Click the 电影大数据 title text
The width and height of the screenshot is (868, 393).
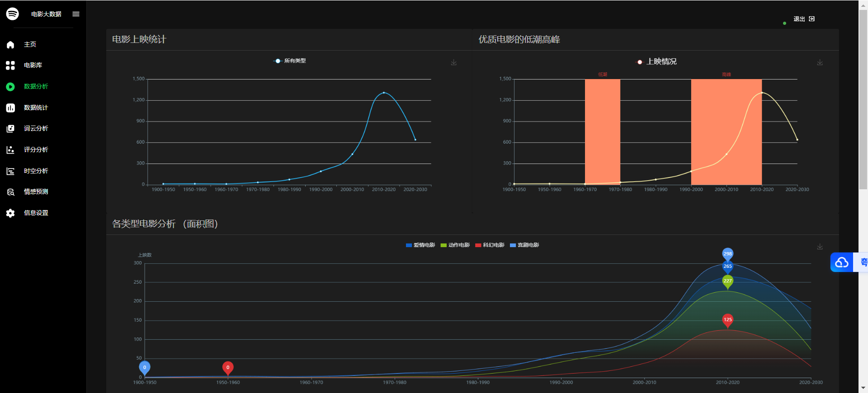[x=46, y=14]
